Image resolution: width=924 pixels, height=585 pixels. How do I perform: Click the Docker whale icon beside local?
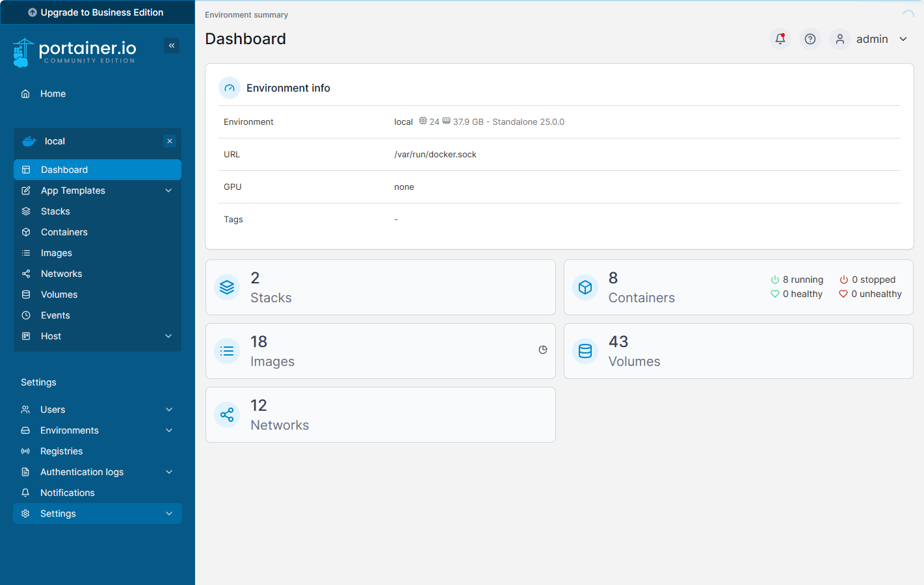pyautogui.click(x=29, y=141)
